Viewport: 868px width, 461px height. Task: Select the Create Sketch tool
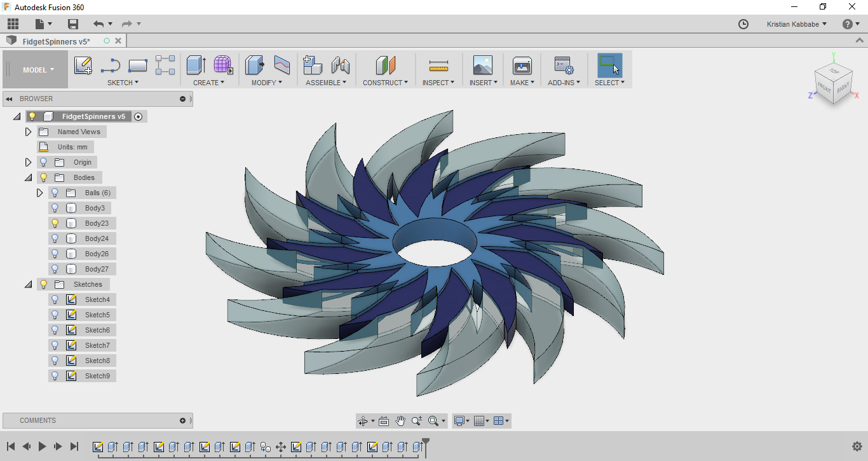click(x=83, y=65)
